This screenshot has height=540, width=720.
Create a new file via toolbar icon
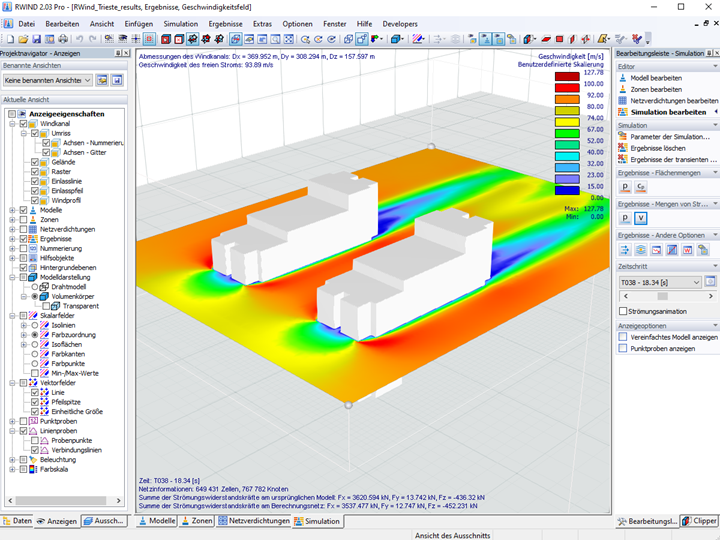(10, 39)
